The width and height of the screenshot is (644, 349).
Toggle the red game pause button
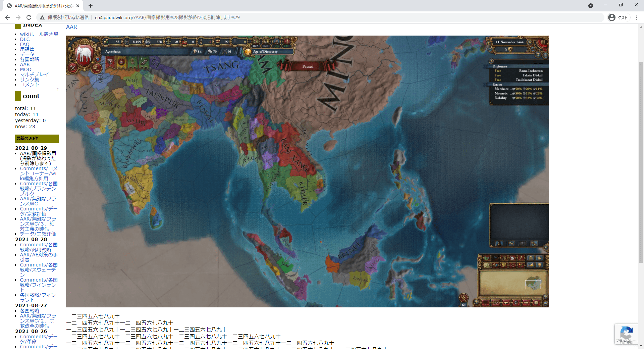(x=542, y=42)
